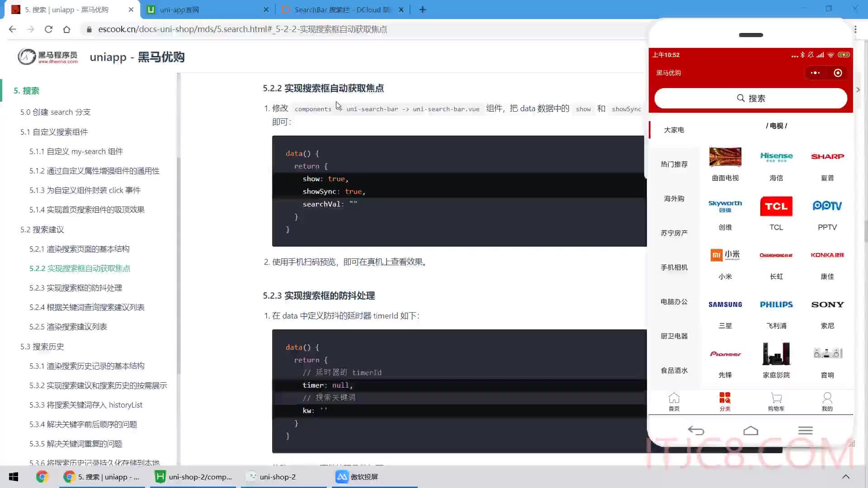Select 热门推荐 category
The image size is (868, 488).
click(x=674, y=164)
